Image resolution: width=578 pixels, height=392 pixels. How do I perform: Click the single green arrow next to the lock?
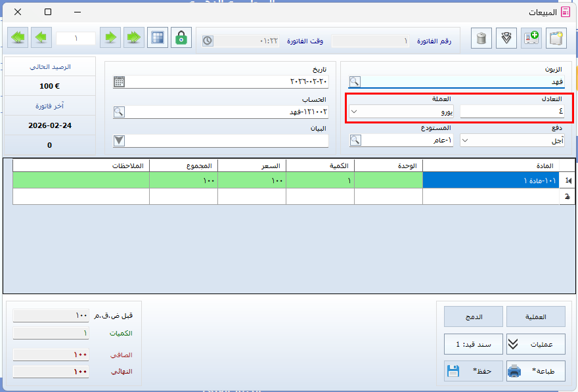tap(112, 38)
